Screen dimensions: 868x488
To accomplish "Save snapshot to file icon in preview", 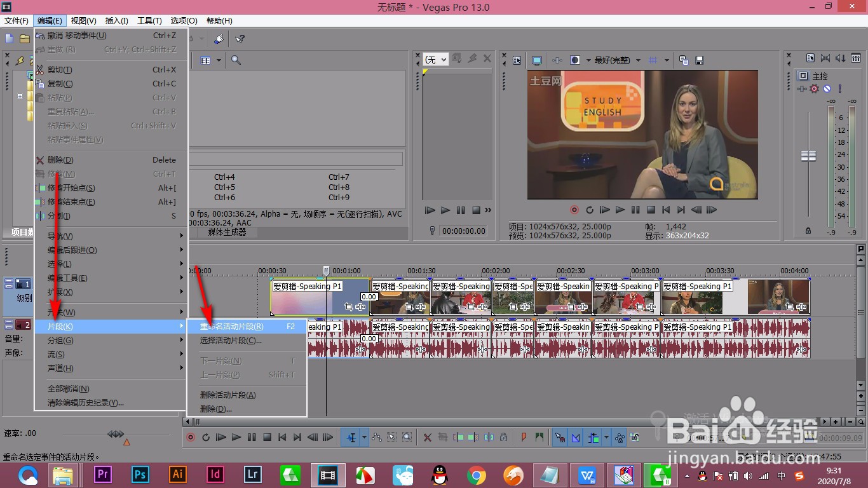I will click(x=699, y=60).
